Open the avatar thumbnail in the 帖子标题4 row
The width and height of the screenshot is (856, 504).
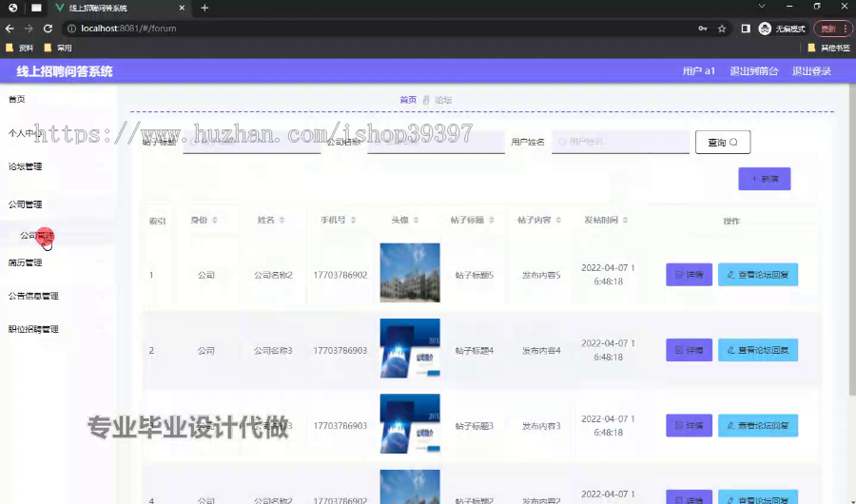tap(410, 348)
